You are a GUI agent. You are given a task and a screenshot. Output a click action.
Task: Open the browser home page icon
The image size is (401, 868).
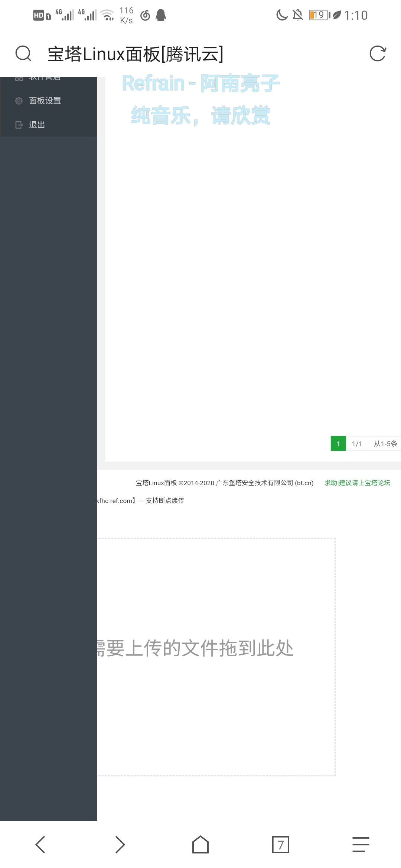[x=200, y=845]
